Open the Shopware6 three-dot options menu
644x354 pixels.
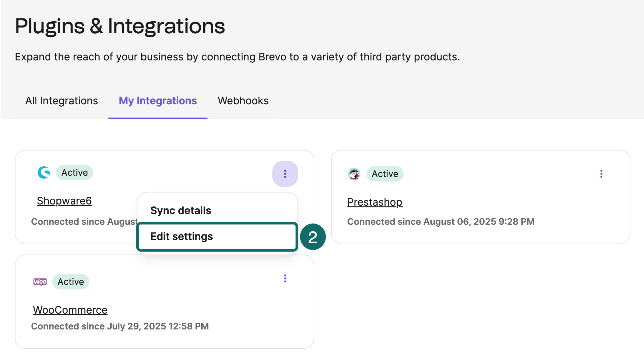click(x=285, y=174)
